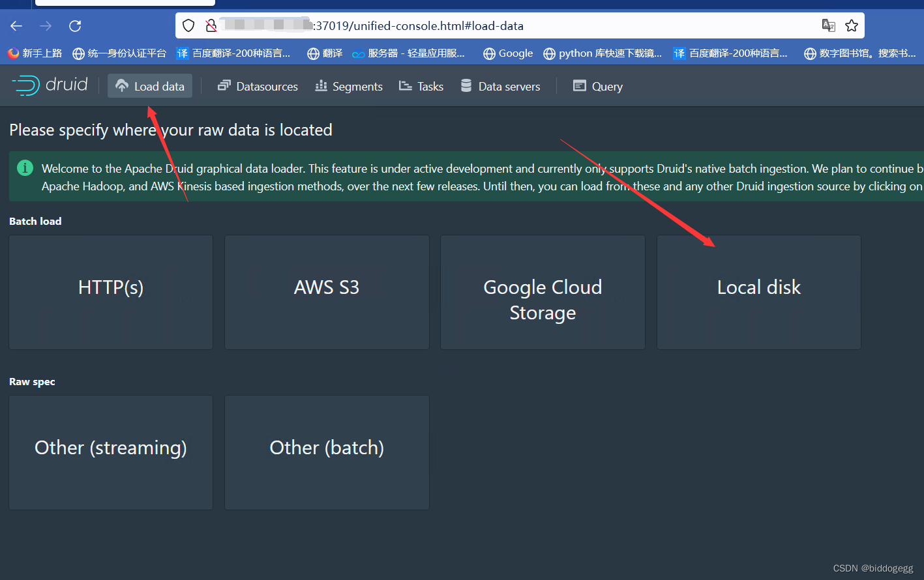Go to the Tasks tab
Viewport: 924px width, 580px height.
[x=421, y=86]
